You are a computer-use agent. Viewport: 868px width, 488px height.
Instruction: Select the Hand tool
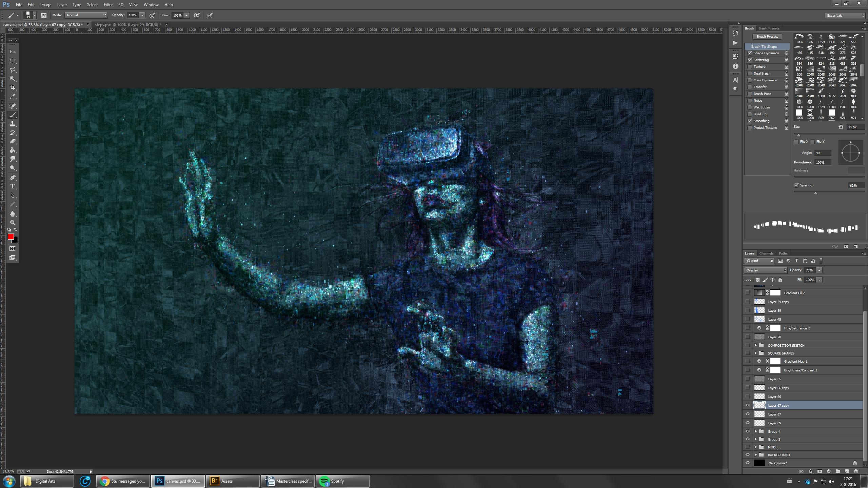(x=13, y=214)
